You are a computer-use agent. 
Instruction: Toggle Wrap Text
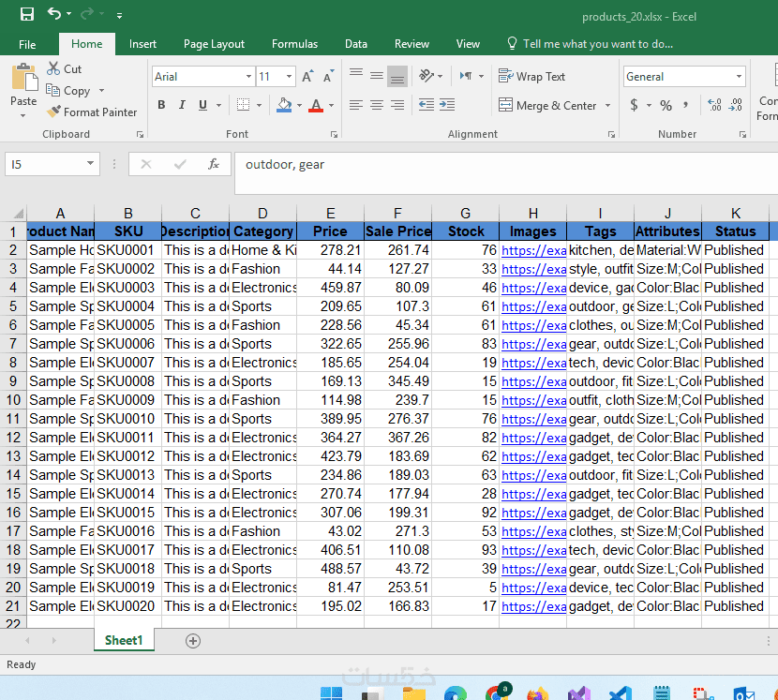[x=531, y=77]
